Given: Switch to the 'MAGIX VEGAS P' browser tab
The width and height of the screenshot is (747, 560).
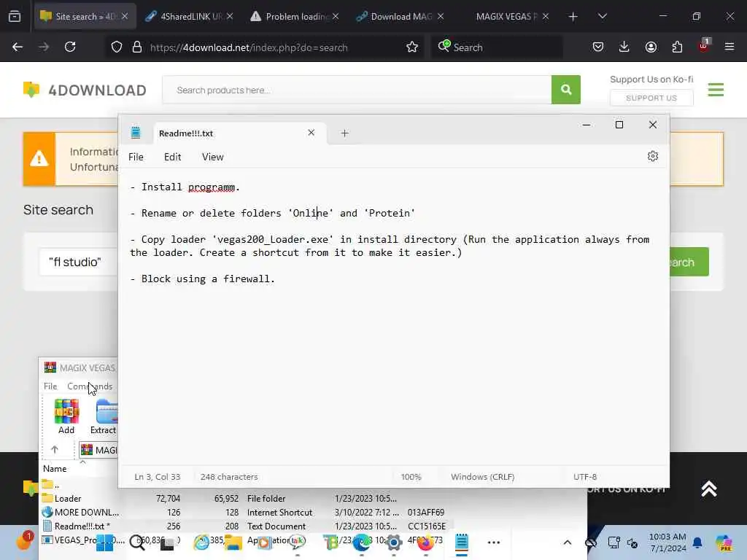Looking at the screenshot, I should pos(506,16).
